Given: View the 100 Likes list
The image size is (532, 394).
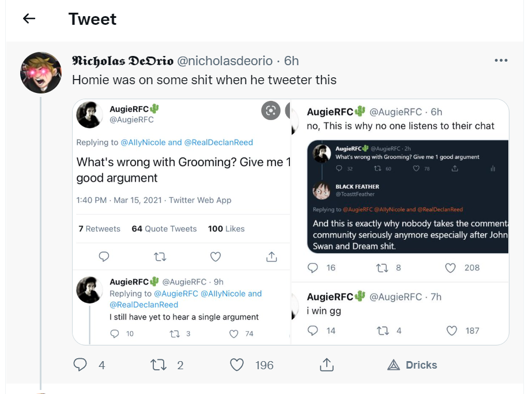Looking at the screenshot, I should point(227,228).
